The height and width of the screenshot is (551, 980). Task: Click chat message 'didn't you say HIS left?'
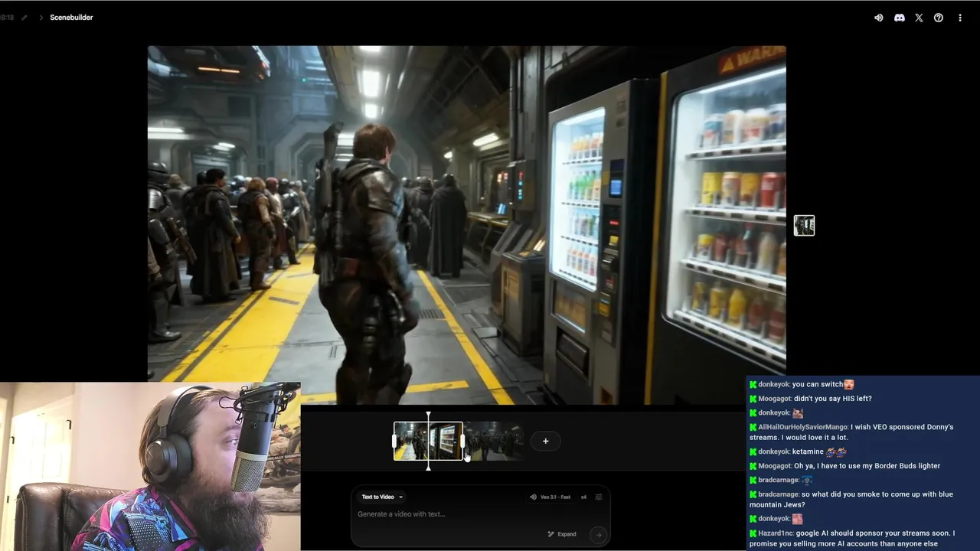coord(833,399)
